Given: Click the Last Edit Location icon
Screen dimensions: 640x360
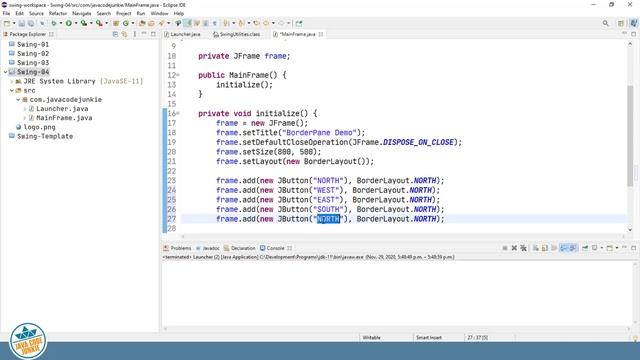Looking at the screenshot, I should (256, 23).
